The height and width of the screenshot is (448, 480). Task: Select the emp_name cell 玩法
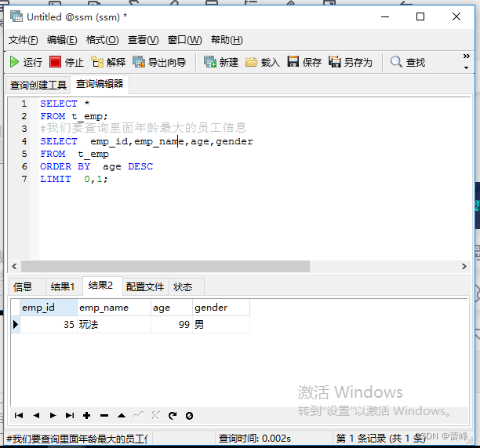click(x=114, y=324)
